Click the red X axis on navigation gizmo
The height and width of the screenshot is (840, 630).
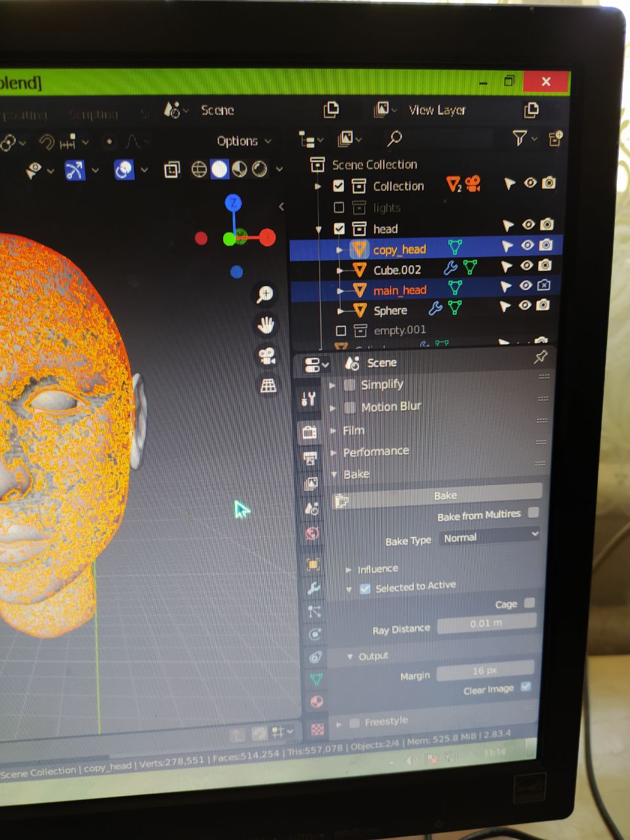[x=267, y=238]
